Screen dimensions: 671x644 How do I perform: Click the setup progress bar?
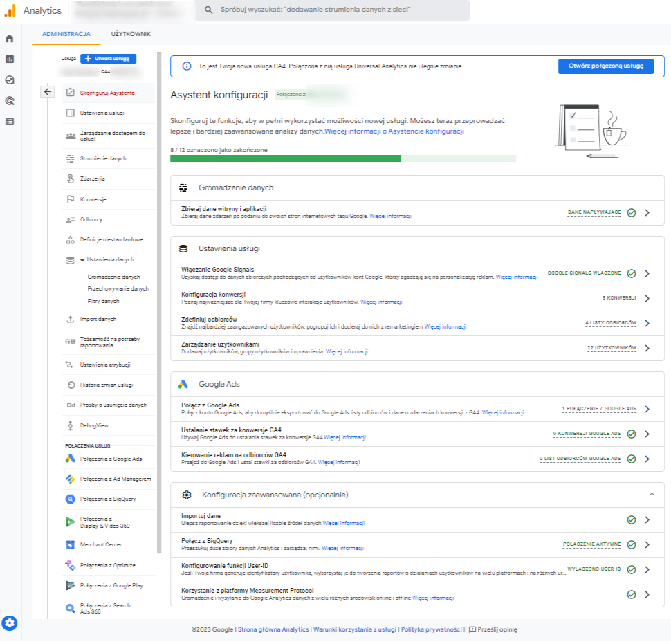(343, 159)
